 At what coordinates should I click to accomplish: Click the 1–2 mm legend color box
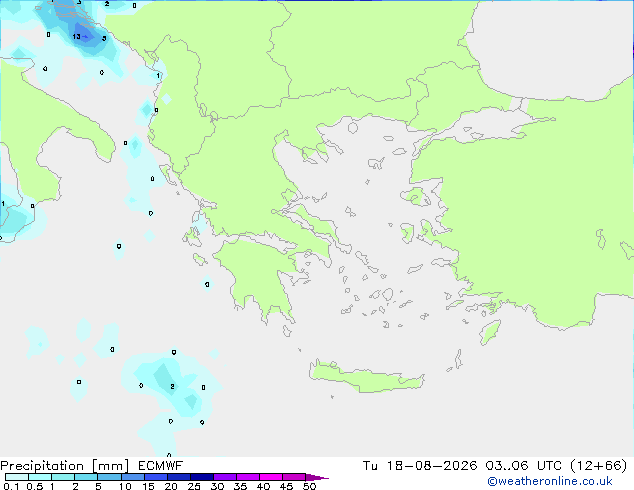click(63, 477)
